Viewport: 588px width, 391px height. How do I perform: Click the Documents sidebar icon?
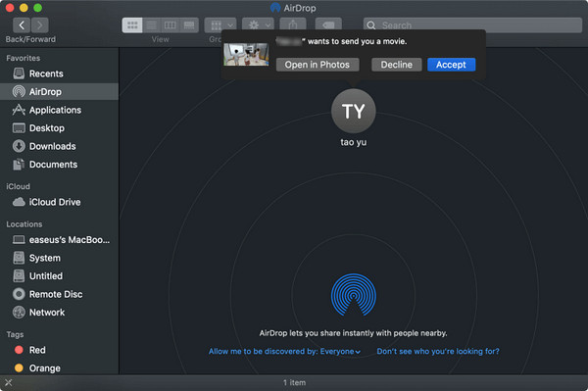19,165
